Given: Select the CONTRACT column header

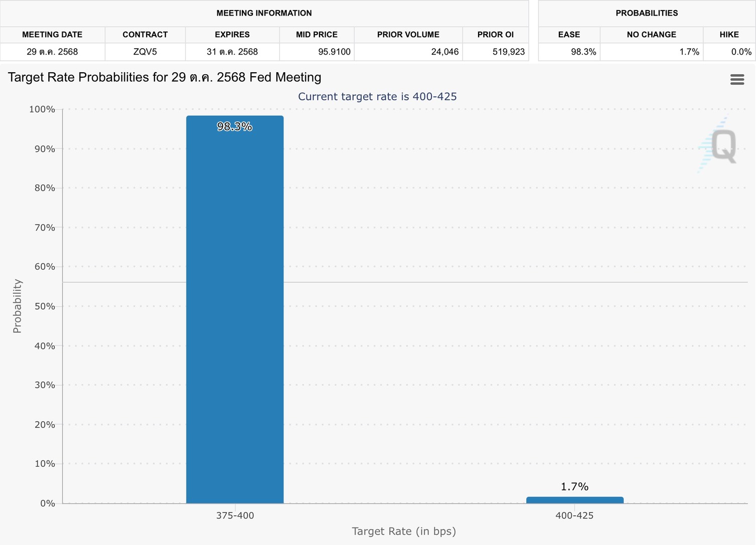Looking at the screenshot, I should point(145,35).
